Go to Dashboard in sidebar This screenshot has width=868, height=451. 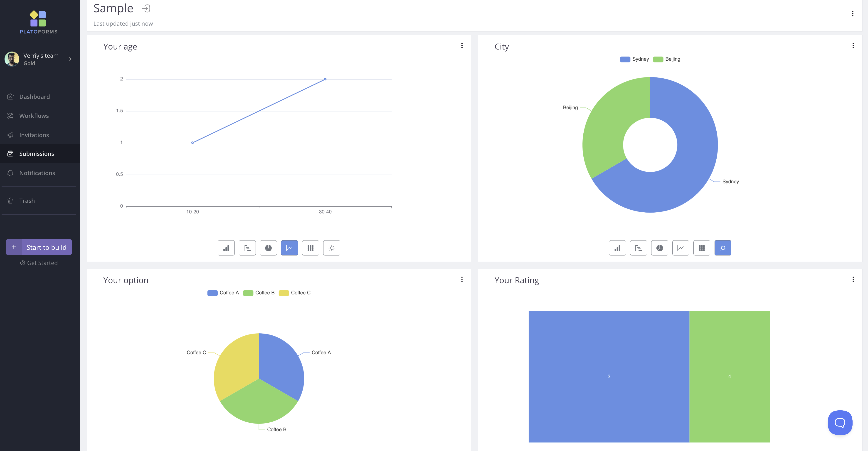34,97
